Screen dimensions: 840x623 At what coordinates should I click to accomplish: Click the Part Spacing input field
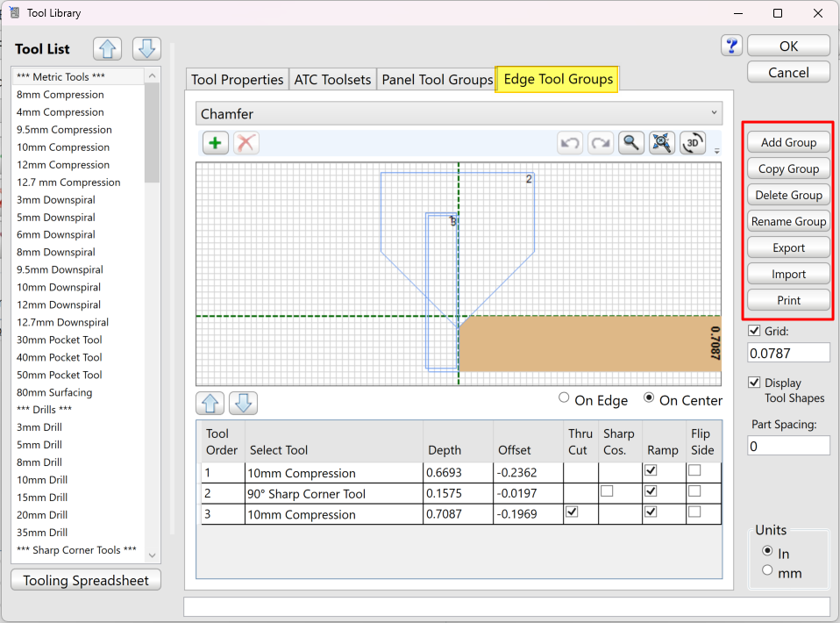pos(788,446)
